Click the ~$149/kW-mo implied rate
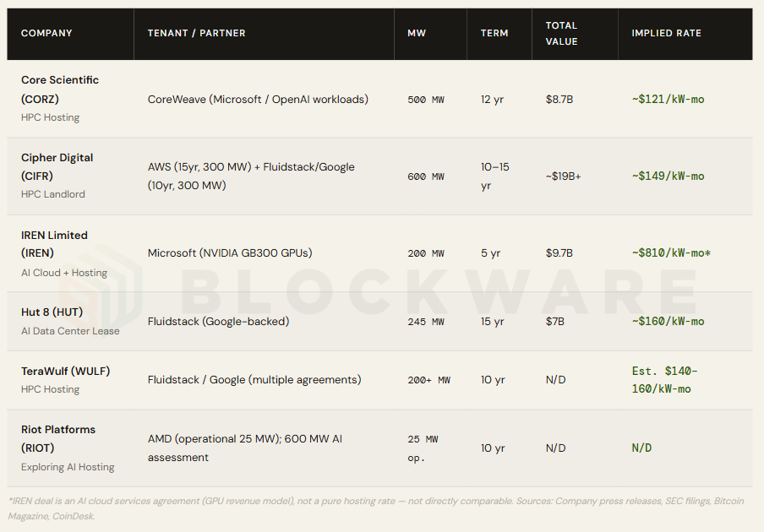Viewport: 764px width, 532px height. pos(668,176)
